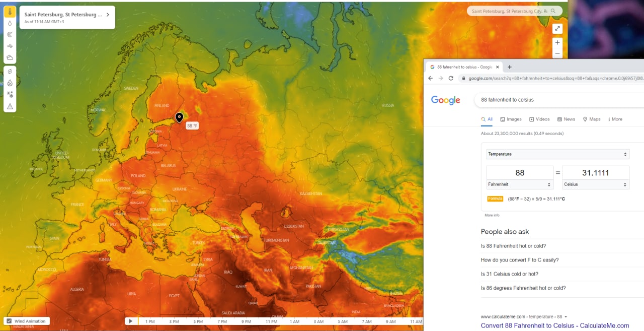Screen dimensions: 644x331
Task: Open a new Chrome tab
Action: (x=509, y=67)
